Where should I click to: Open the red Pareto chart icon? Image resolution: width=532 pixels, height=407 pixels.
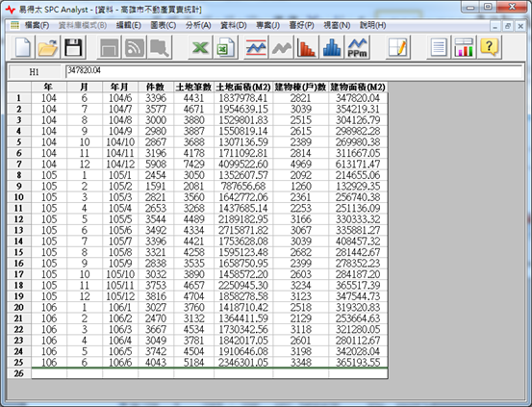306,47
